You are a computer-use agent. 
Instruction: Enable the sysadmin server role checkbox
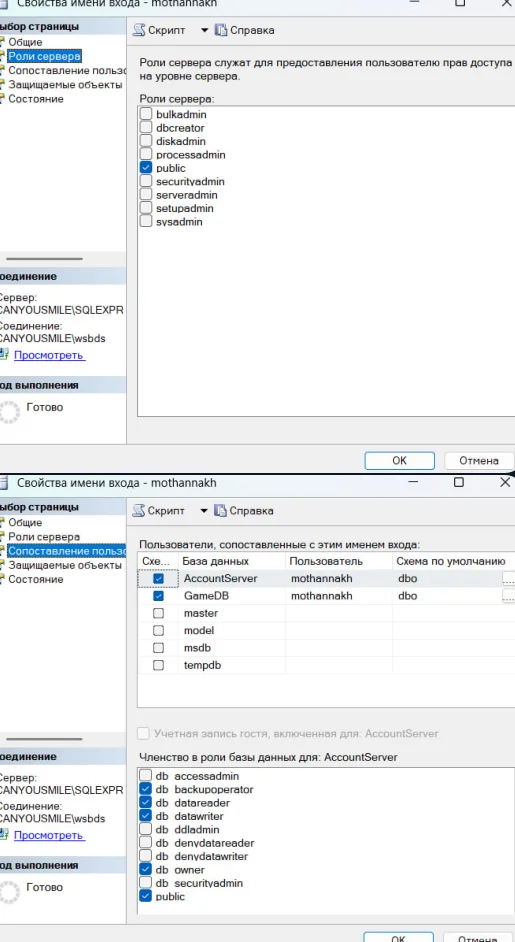145,222
